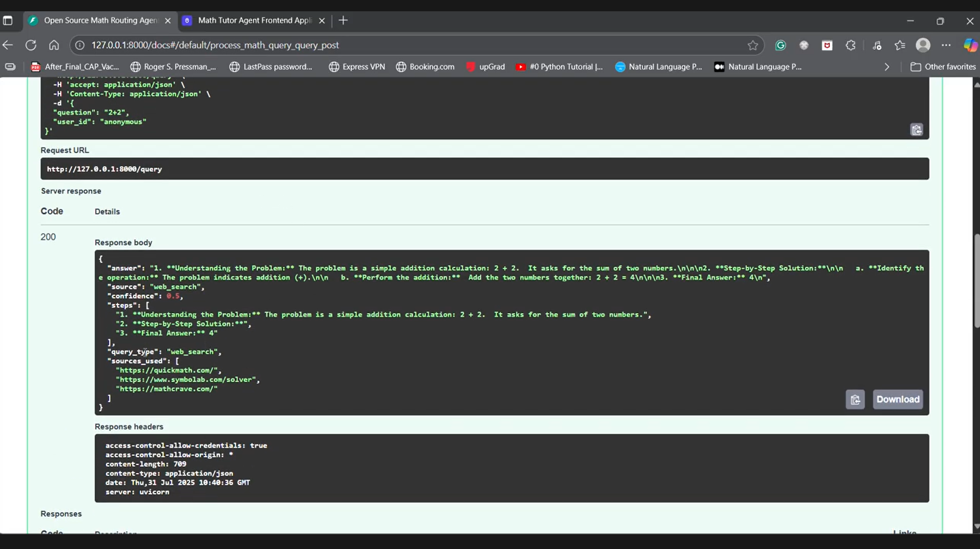The width and height of the screenshot is (980, 549).
Task: Click the "user_id": "anonymous" curl line
Action: [x=99, y=122]
